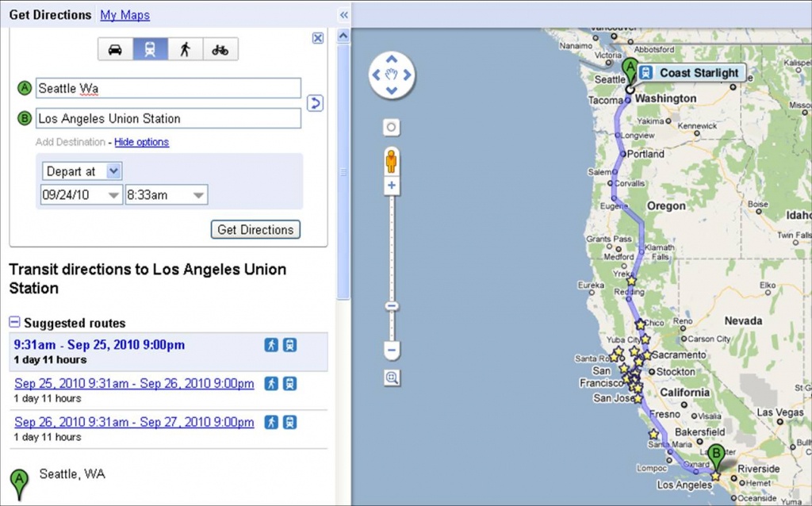The image size is (812, 506).
Task: Open the Get Directions tab
Action: click(x=50, y=15)
